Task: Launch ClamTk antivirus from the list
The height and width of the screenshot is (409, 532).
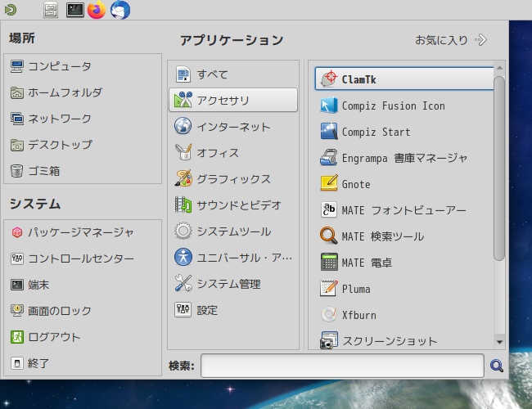Action: [x=404, y=79]
